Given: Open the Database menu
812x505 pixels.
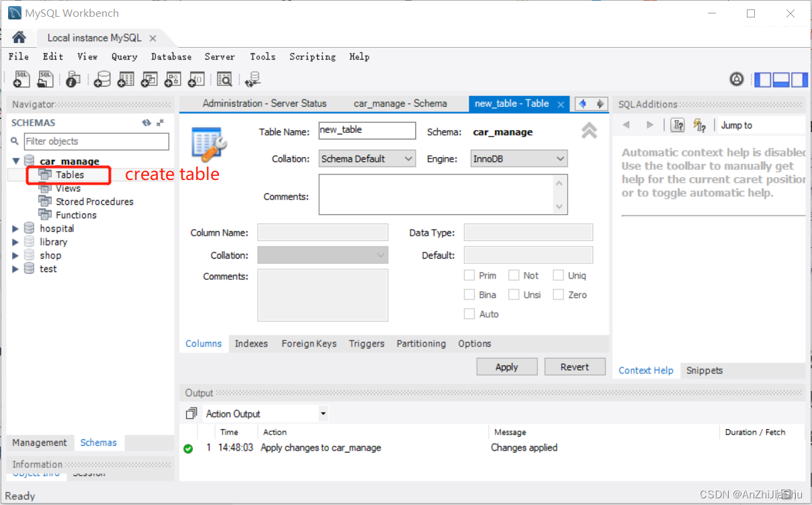Looking at the screenshot, I should [171, 56].
